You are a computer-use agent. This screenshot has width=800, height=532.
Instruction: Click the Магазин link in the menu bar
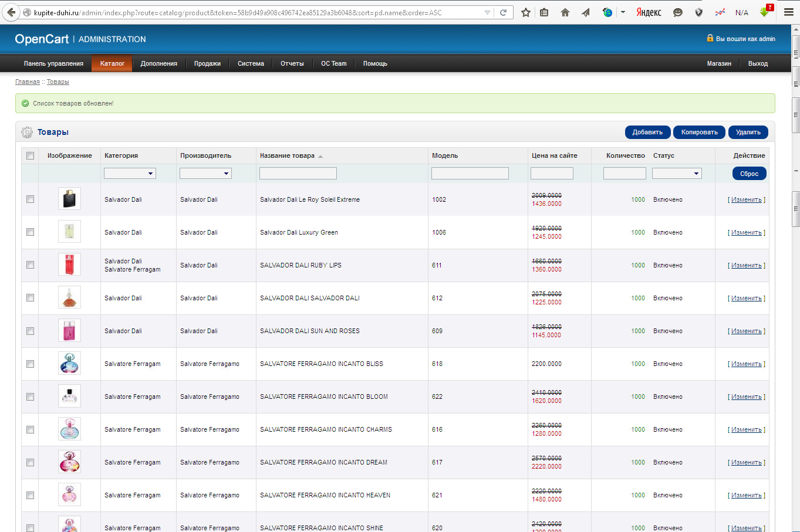tap(719, 63)
